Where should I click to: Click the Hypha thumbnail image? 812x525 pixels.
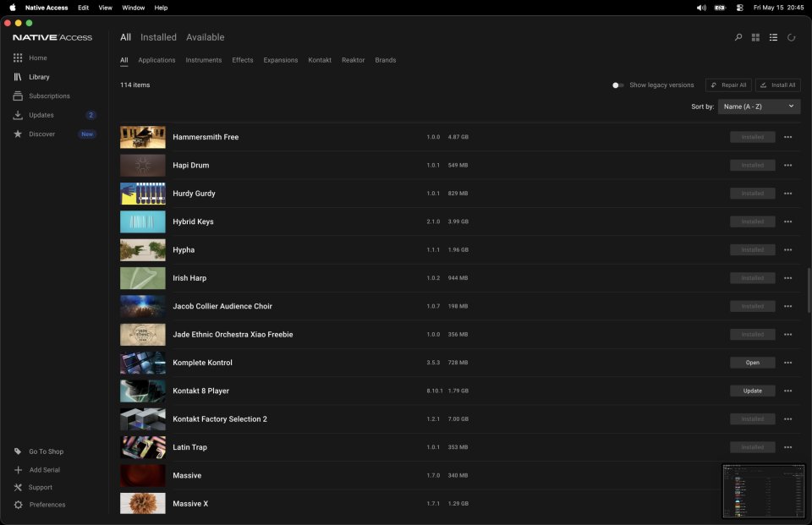tap(143, 250)
